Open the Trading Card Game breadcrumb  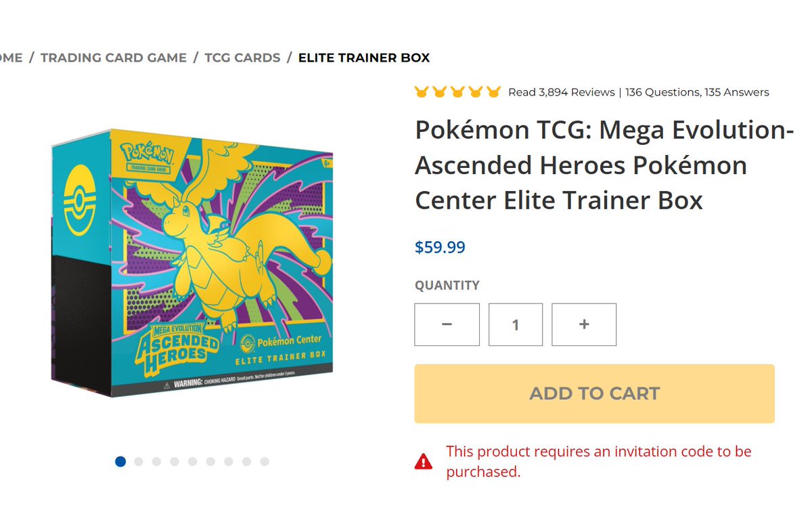click(114, 58)
